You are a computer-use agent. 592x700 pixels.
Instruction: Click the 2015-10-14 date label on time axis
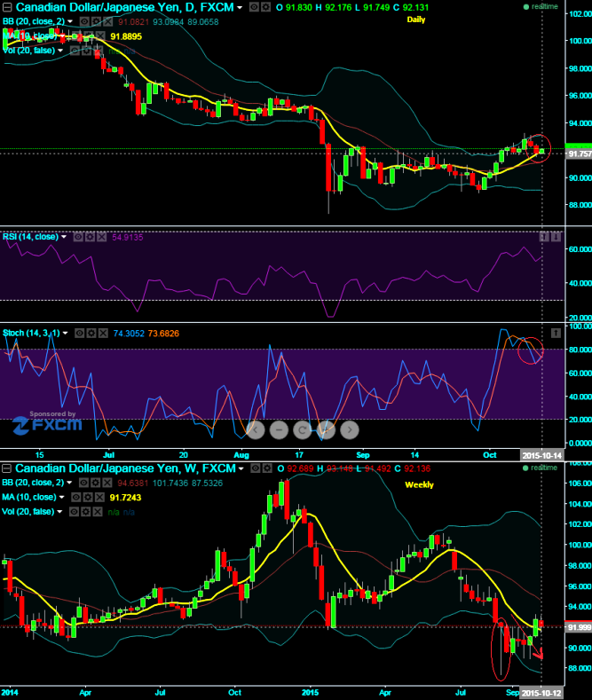541,455
